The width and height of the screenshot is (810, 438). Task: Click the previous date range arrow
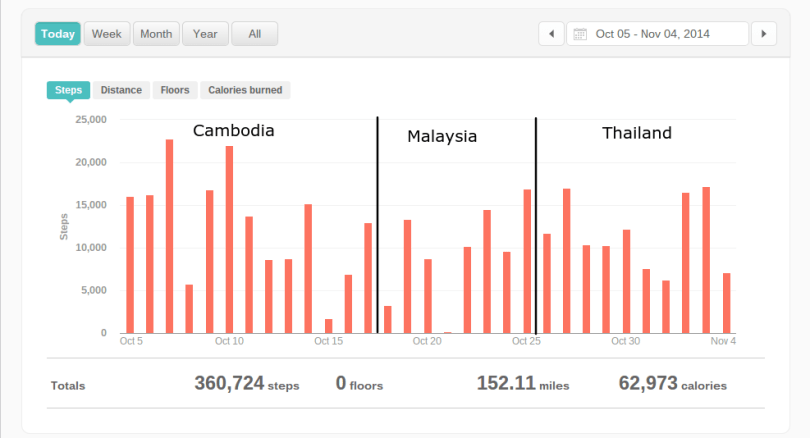click(x=551, y=34)
